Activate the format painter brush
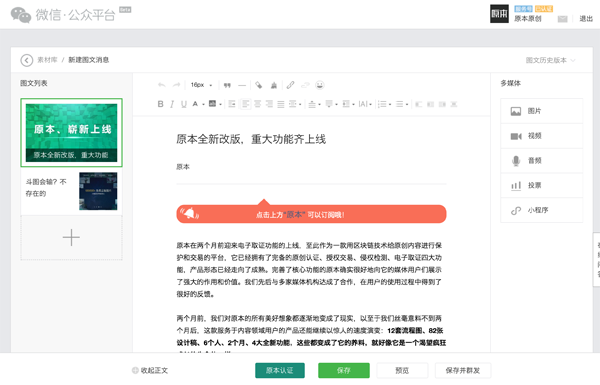This screenshot has width=600, height=385. [274, 85]
